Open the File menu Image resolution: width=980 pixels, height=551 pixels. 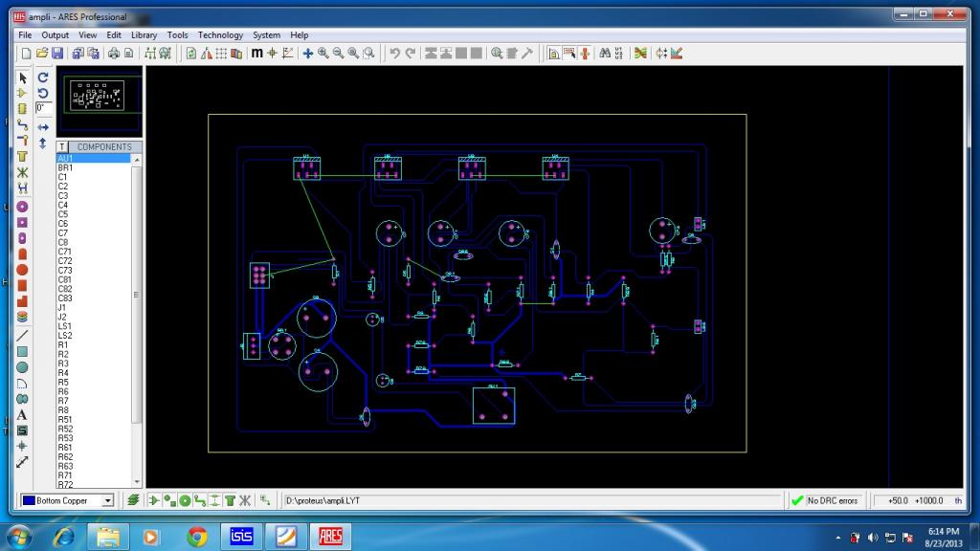[x=25, y=35]
